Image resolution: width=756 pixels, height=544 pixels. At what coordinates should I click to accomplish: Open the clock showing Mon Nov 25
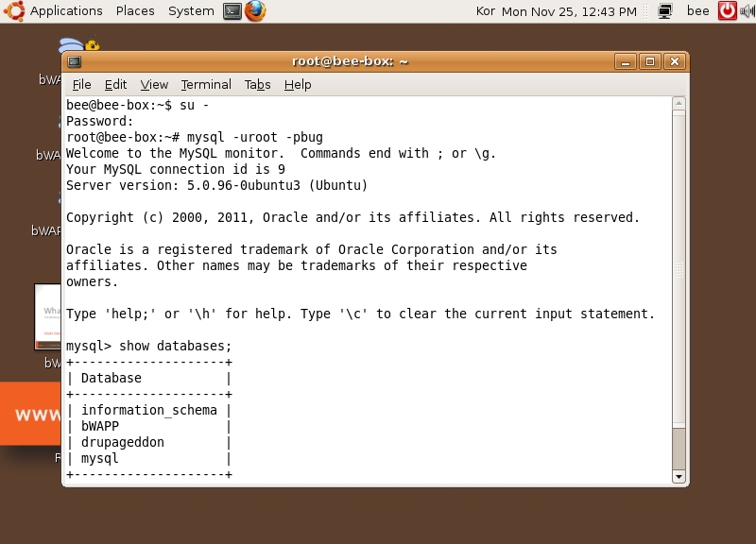pyautogui.click(x=569, y=11)
